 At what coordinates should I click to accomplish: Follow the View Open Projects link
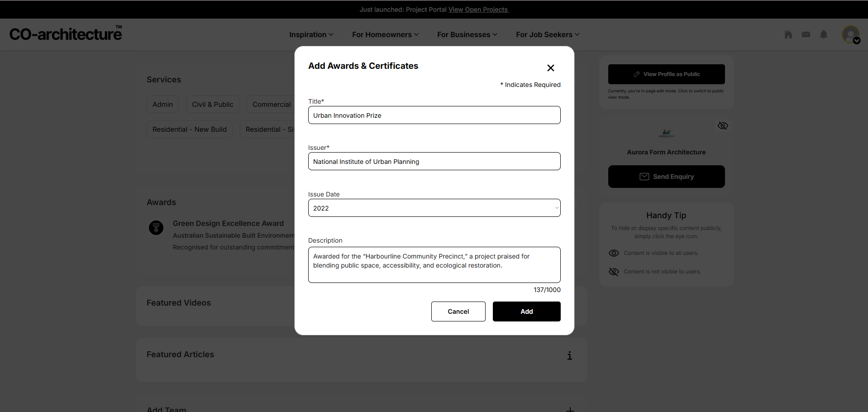coord(478,10)
